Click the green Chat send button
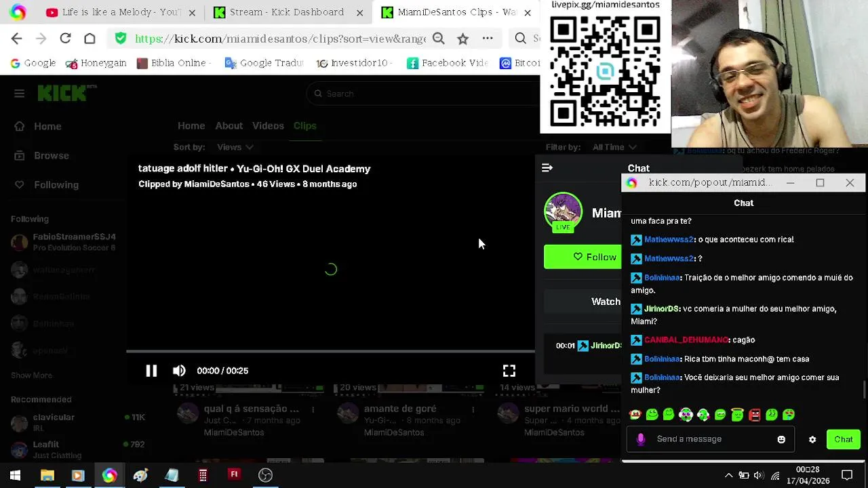 [844, 439]
